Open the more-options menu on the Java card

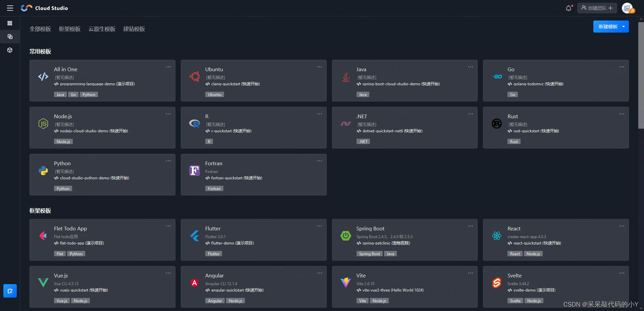coord(470,67)
